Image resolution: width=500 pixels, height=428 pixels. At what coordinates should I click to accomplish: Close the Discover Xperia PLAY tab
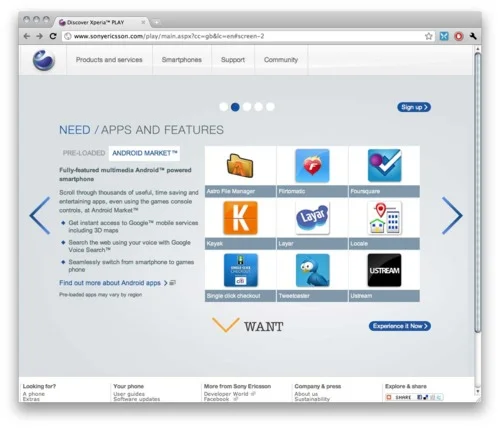(x=143, y=22)
